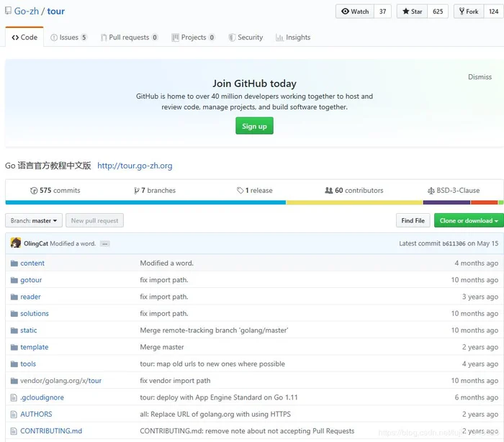504x442 pixels.
Task: Expand the commit message ellipsis button
Action: point(105,244)
